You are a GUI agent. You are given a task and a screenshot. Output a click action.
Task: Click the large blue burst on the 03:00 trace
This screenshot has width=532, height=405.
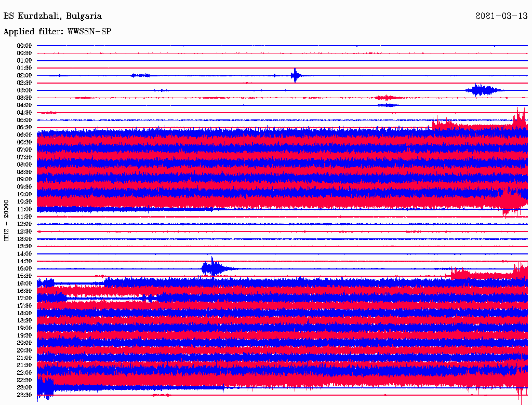pos(483,90)
